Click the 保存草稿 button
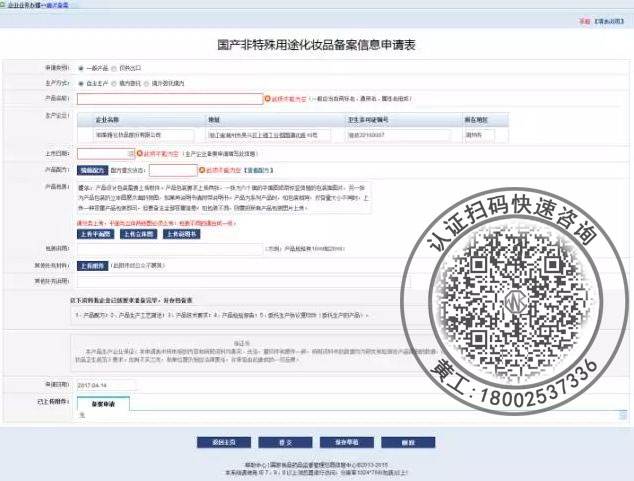Image resolution: width=634 pixels, height=481 pixels. tap(347, 443)
